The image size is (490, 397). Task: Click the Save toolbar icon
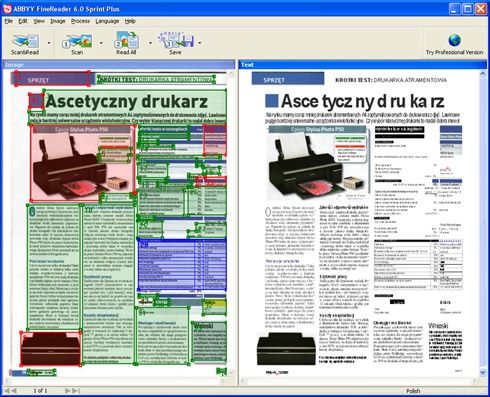click(175, 40)
